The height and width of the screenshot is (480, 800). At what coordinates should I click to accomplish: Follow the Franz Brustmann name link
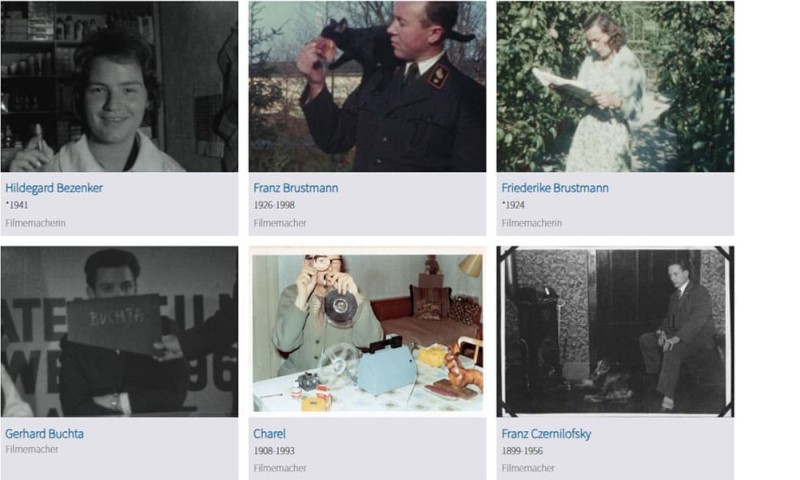(296, 188)
